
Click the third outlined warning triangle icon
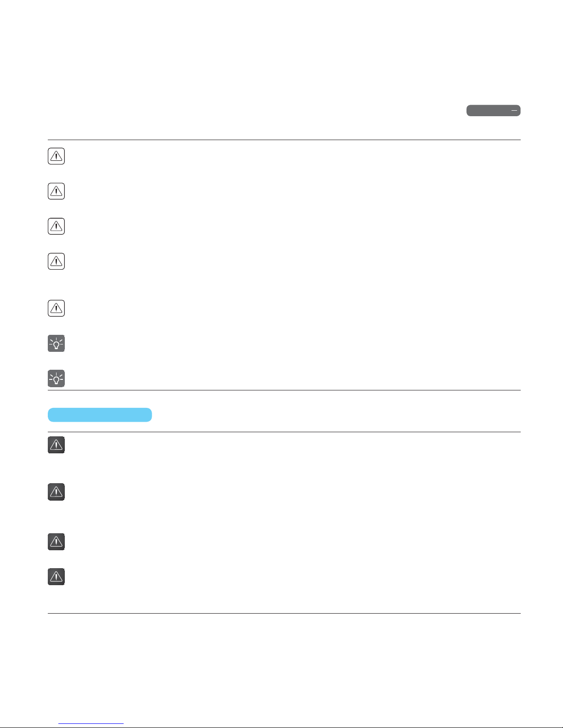(x=56, y=226)
